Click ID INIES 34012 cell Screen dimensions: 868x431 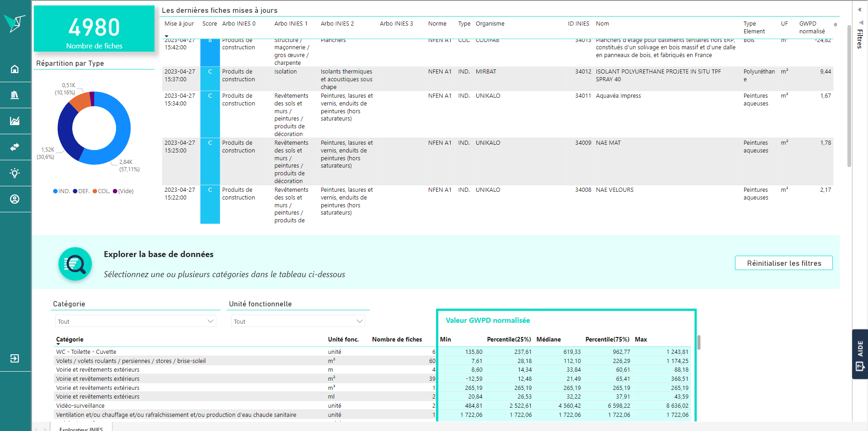(583, 72)
